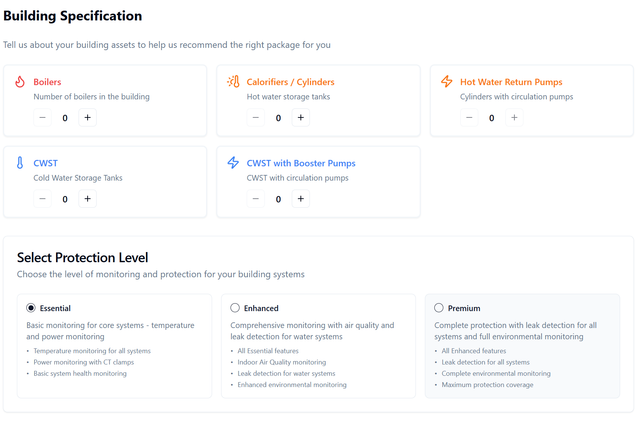
Task: Click the lightning icon for Hot Water Return Pumps
Action: tap(447, 81)
